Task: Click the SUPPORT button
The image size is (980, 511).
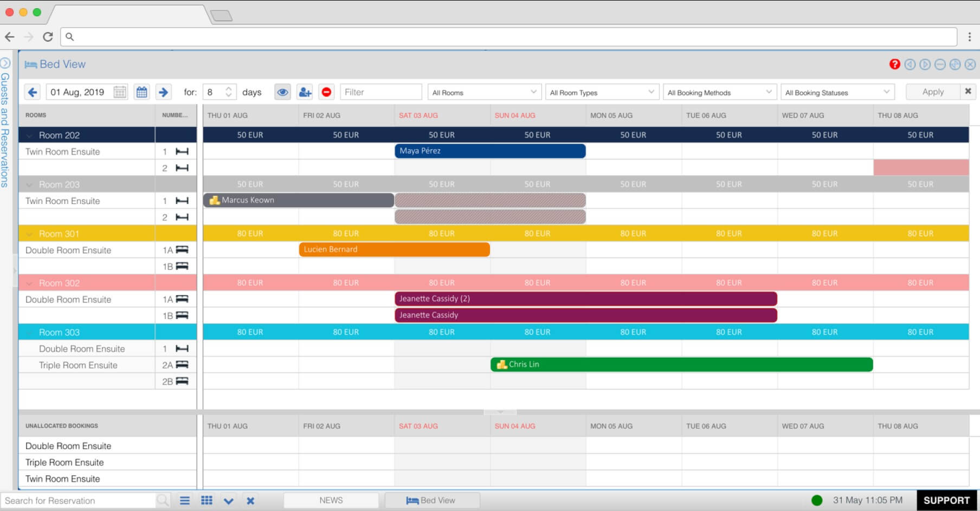Action: pyautogui.click(x=946, y=501)
